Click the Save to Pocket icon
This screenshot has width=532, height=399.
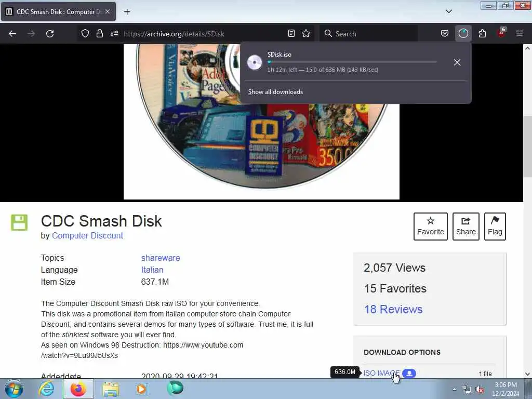[445, 33]
